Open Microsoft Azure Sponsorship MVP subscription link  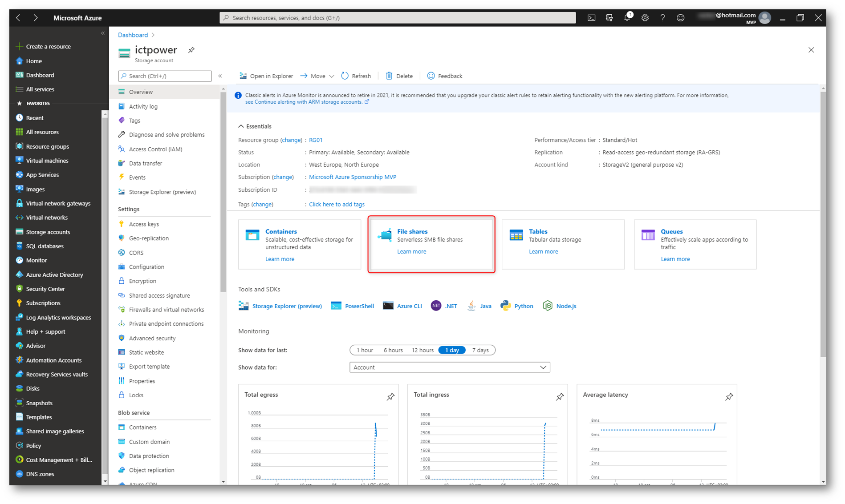tap(353, 177)
